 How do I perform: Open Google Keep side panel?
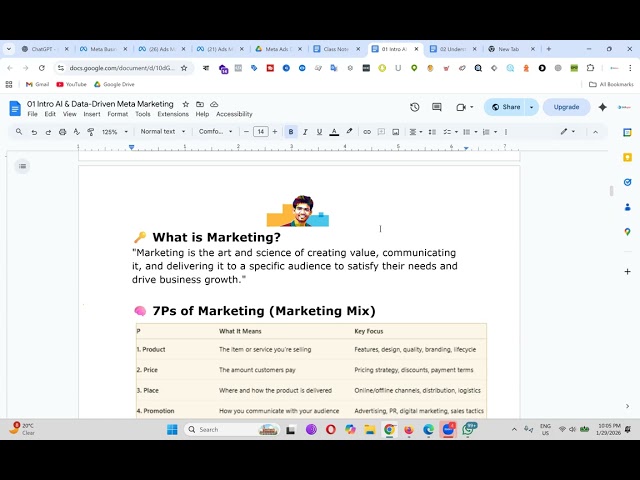(627, 157)
